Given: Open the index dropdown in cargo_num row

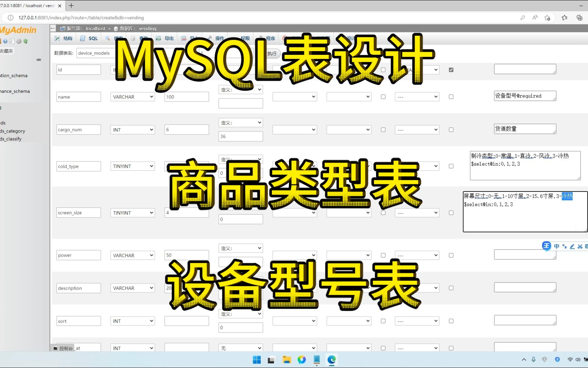Looking at the screenshot, I should 417,130.
